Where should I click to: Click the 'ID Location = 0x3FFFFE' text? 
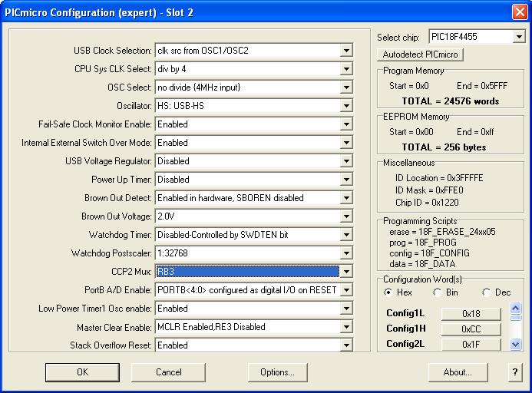[439, 178]
